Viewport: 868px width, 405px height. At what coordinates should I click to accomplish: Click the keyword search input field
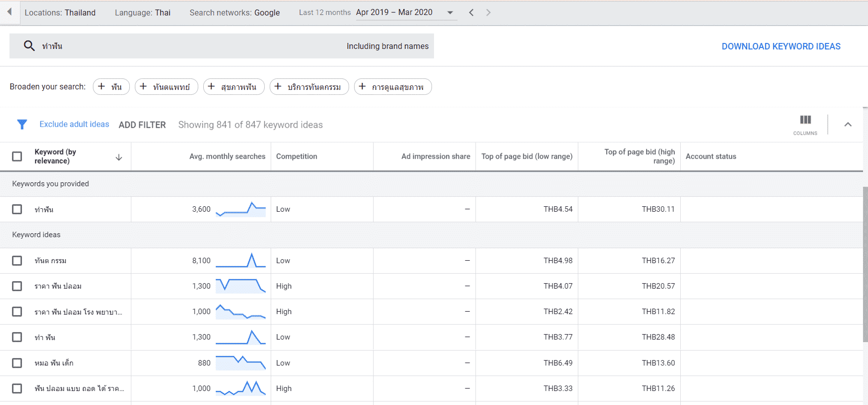[222, 46]
